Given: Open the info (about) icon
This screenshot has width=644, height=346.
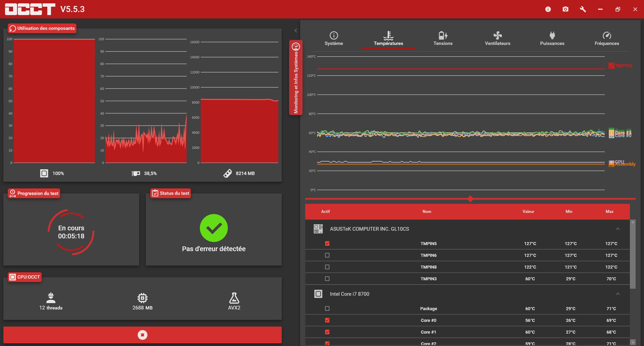Looking at the screenshot, I should point(548,9).
